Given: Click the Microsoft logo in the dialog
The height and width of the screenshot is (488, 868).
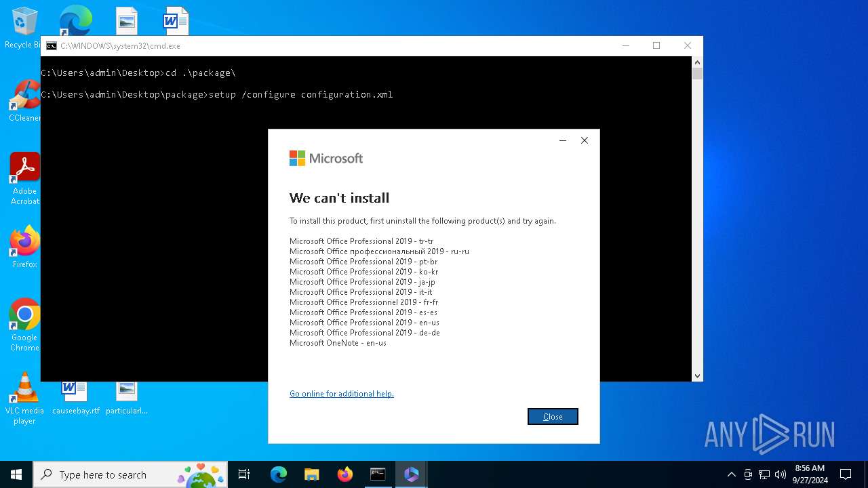Looking at the screenshot, I should (326, 158).
